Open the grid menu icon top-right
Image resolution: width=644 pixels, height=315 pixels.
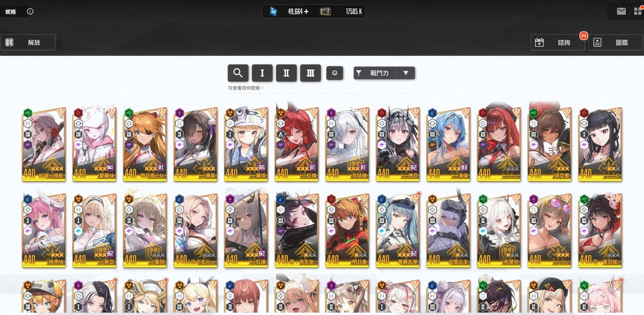click(x=638, y=12)
